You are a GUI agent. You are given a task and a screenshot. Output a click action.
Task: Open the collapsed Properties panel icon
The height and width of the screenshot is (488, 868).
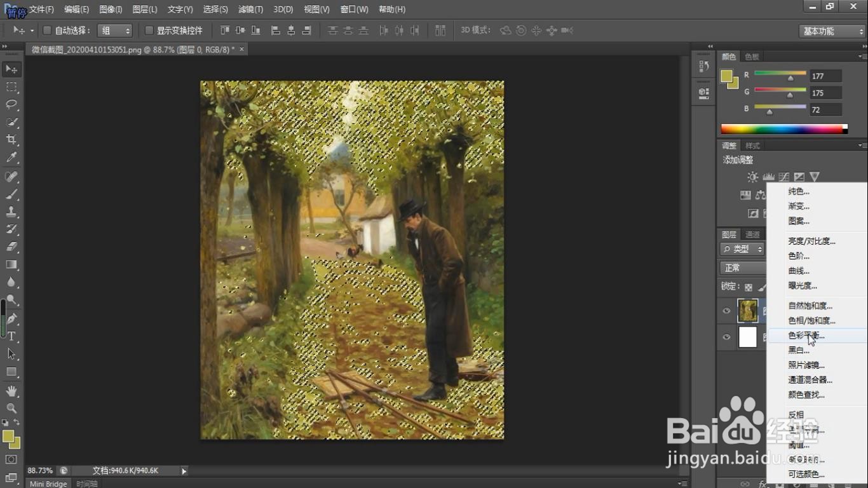click(703, 93)
